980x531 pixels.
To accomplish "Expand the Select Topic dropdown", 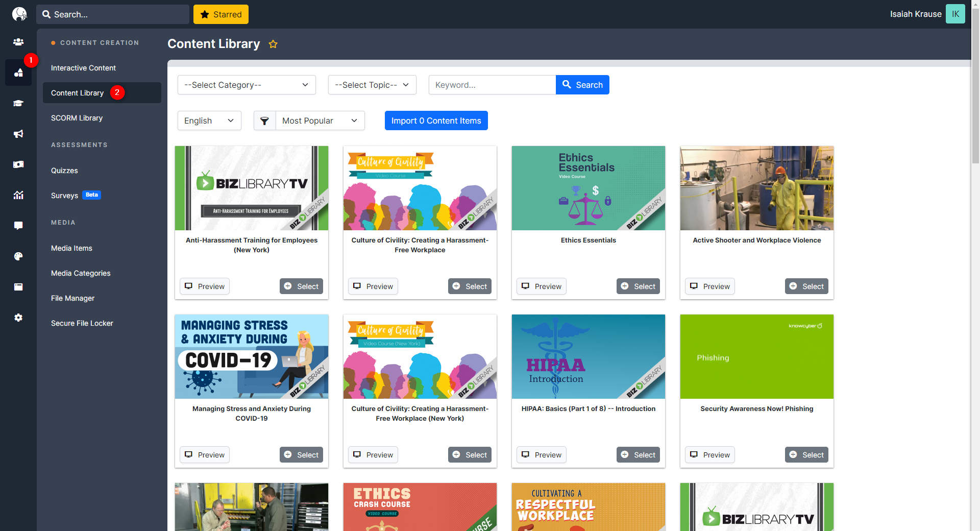I will [372, 85].
